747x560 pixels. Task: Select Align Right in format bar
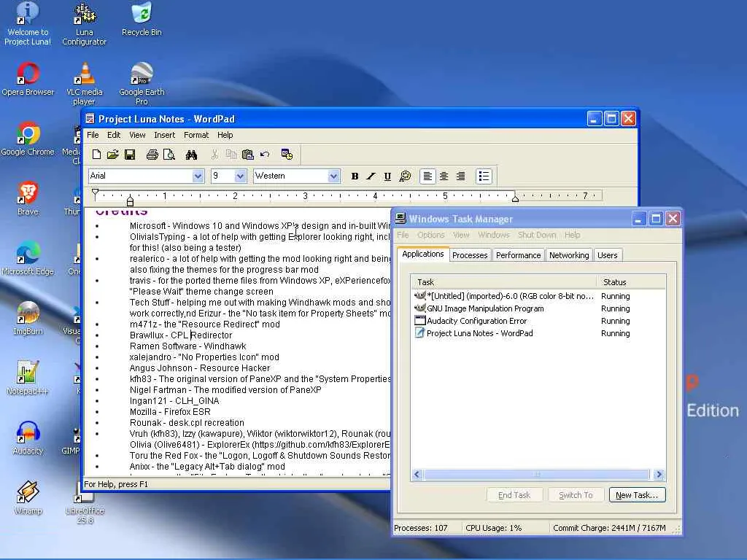tap(461, 176)
